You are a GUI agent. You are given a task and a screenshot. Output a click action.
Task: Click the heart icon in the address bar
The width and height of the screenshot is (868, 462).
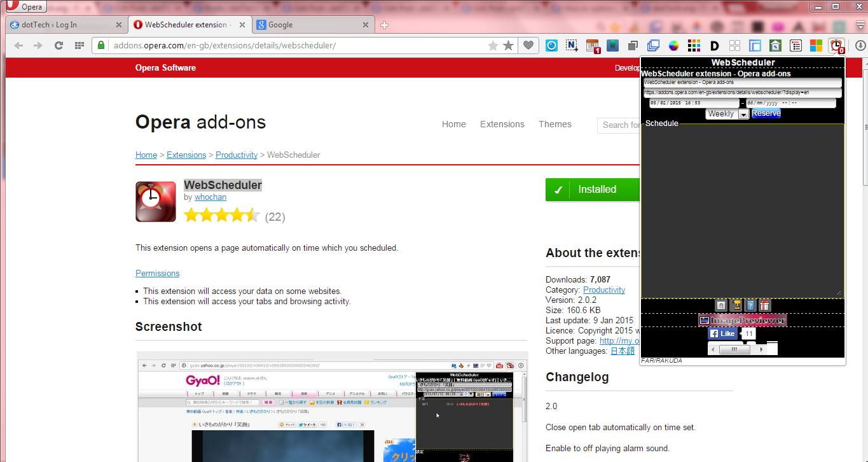coord(528,46)
